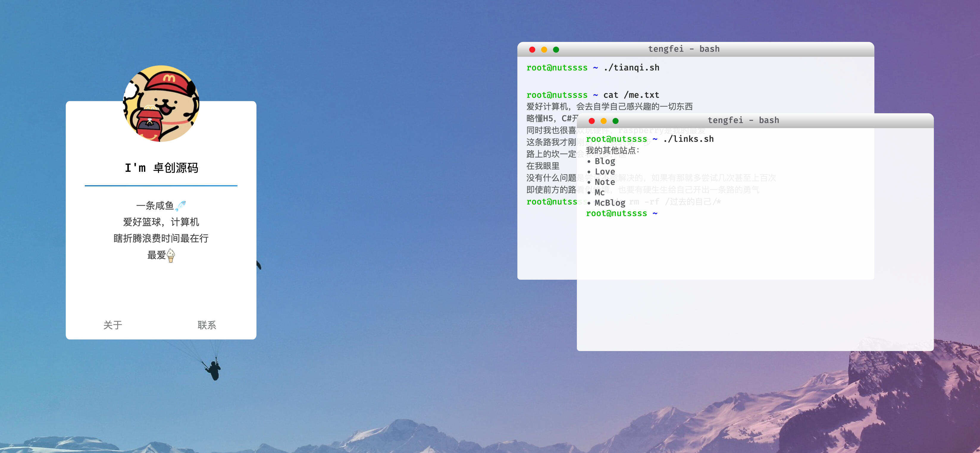
Task: Maximize the front terminal with green button
Action: [616, 121]
